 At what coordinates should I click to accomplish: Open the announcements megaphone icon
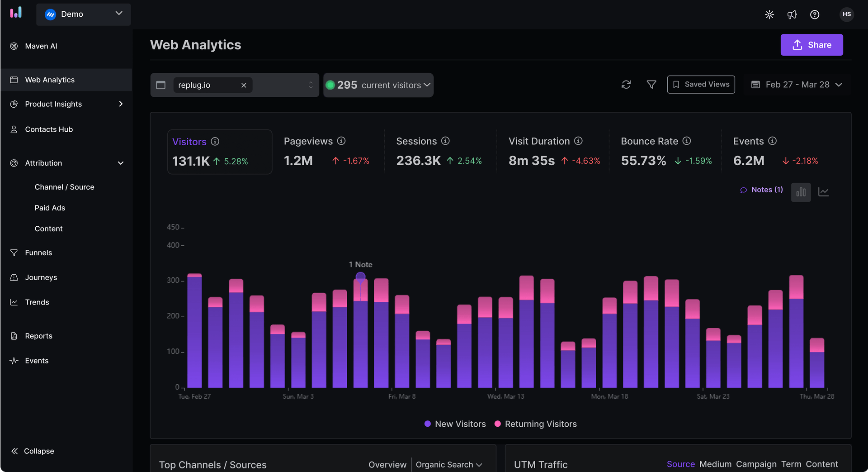[x=792, y=14]
